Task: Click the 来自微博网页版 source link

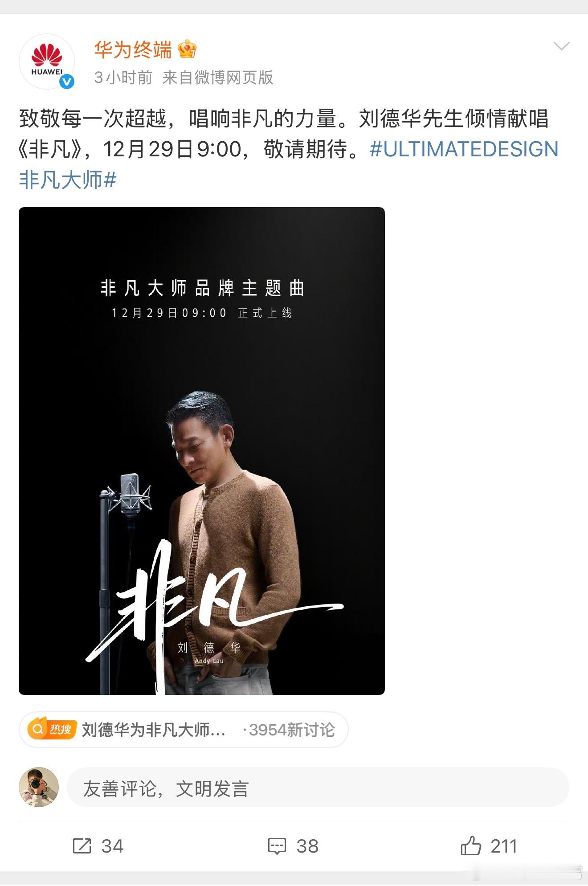Action: tap(217, 78)
